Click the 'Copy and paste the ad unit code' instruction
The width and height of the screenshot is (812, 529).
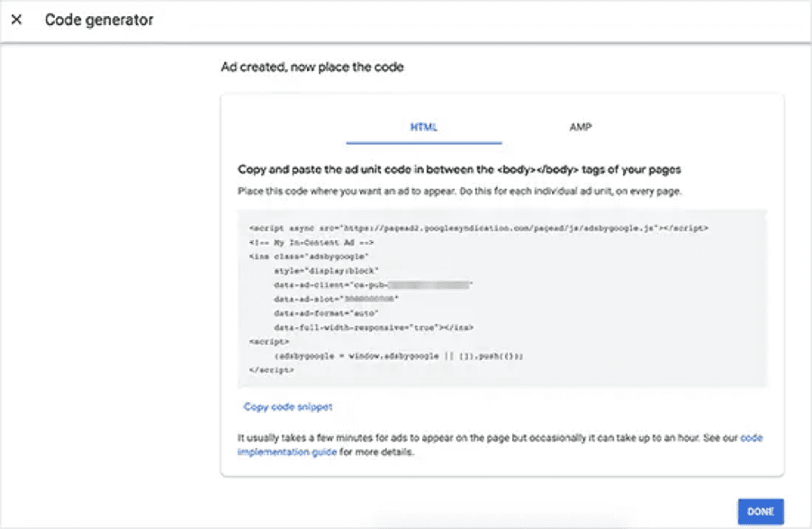[459, 170]
